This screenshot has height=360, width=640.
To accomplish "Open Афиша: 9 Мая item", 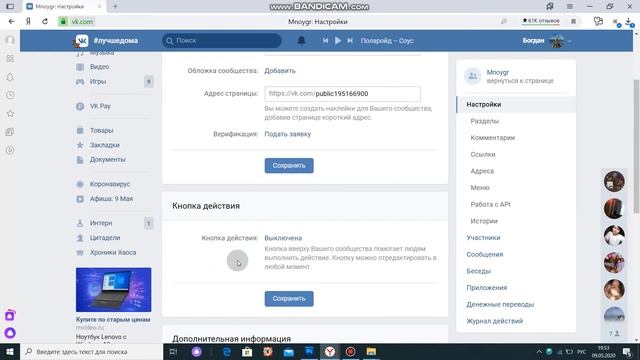I will coord(111,199).
